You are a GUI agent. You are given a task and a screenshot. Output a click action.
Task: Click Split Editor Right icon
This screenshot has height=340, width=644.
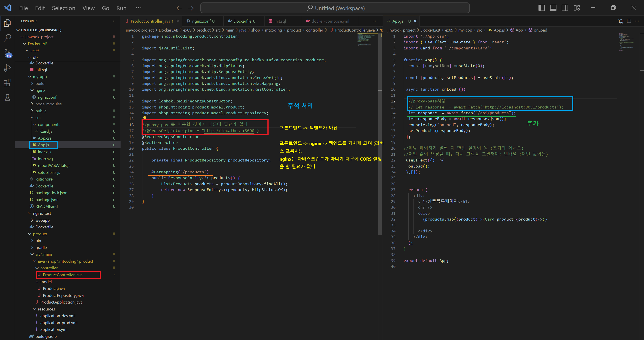[x=629, y=21]
